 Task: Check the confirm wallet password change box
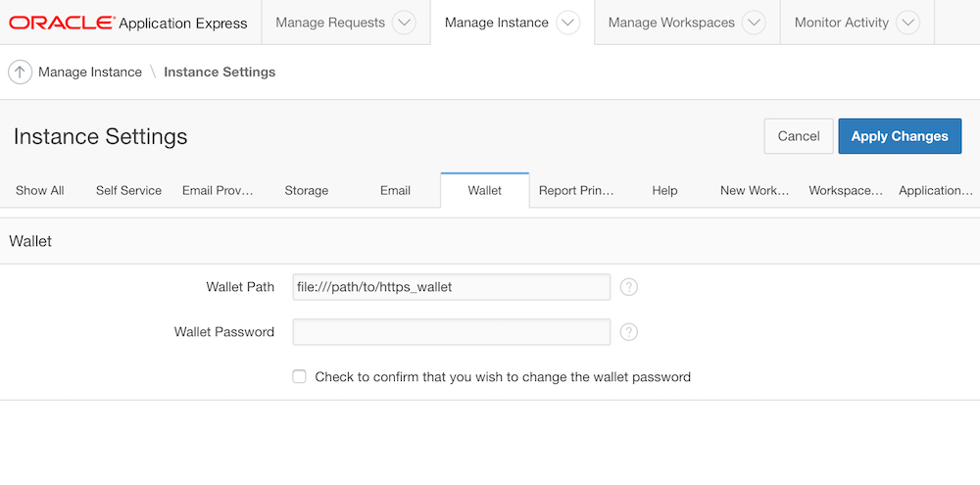coord(299,377)
